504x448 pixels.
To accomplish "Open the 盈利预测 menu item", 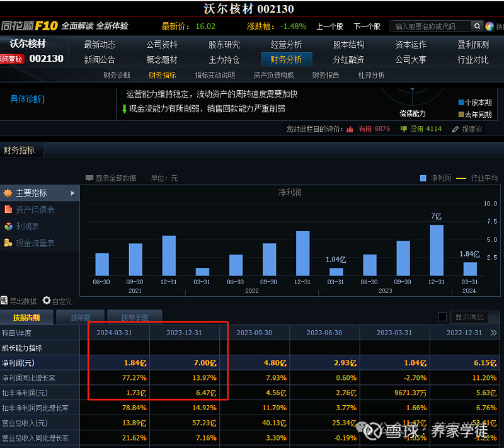I will [x=473, y=45].
